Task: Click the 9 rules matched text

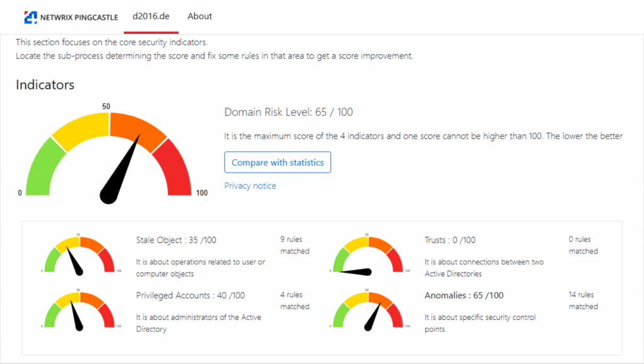Action: [294, 245]
